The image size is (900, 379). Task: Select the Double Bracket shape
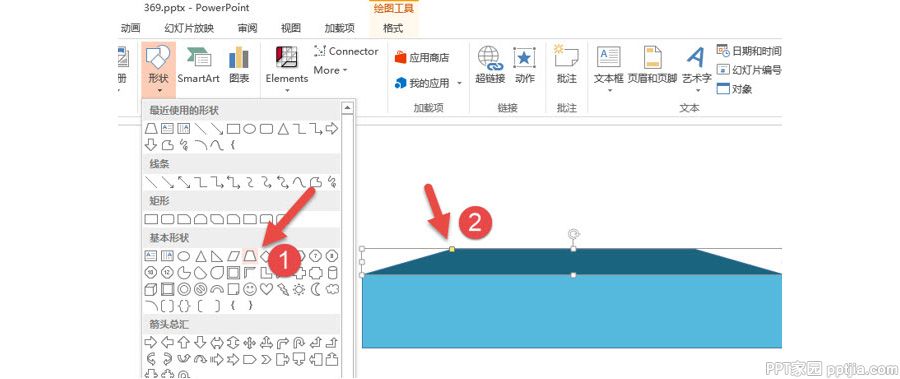click(x=167, y=305)
